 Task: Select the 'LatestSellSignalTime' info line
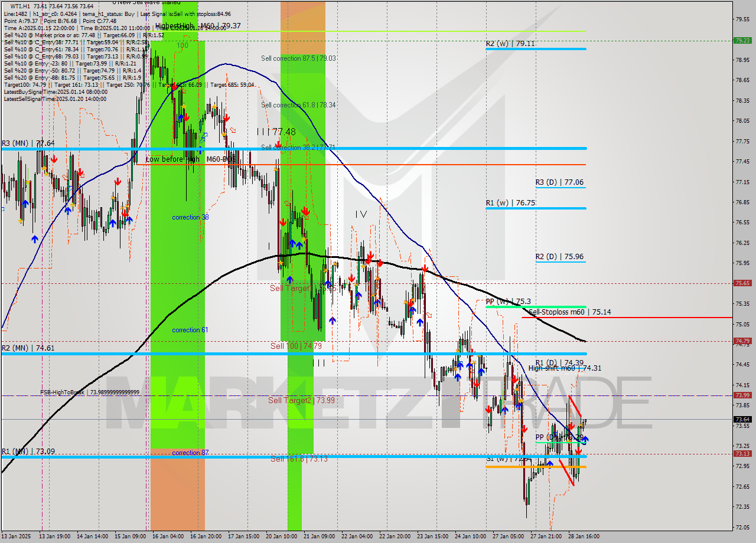(x=55, y=99)
